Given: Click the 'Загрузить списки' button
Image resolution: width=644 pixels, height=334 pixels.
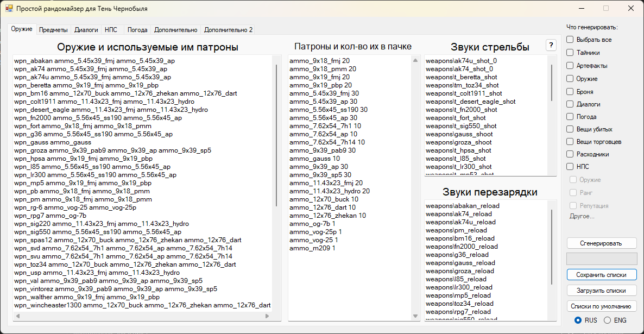Looking at the screenshot, I should pos(601,291).
